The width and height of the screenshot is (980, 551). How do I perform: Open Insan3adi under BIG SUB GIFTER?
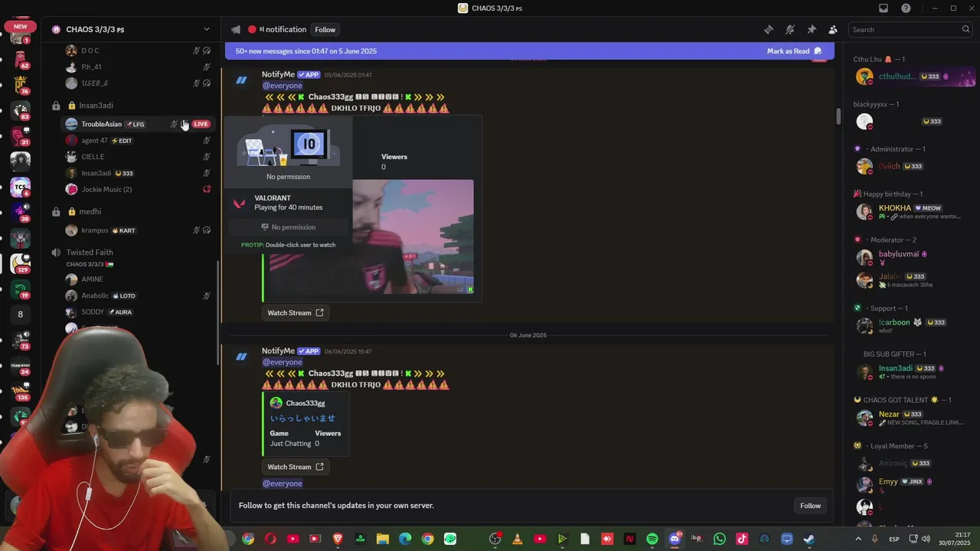913,372
